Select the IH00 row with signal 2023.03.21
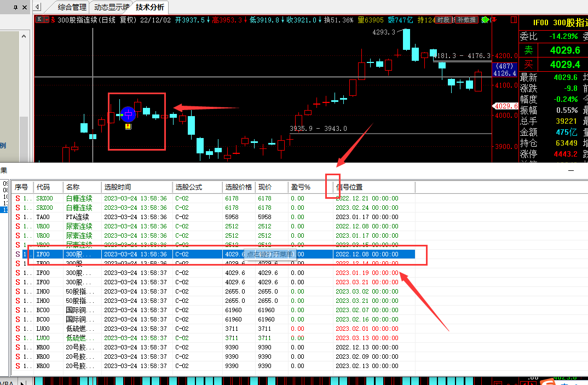Image resolution: width=588 pixels, height=385 pixels. coord(214,301)
